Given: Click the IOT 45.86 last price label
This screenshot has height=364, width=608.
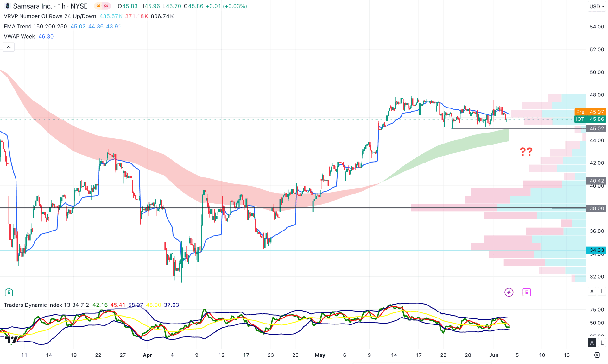Looking at the screenshot, I should point(590,119).
